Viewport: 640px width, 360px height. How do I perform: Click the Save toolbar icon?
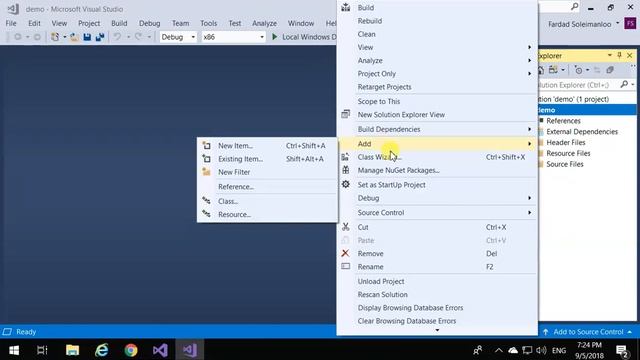pyautogui.click(x=87, y=37)
